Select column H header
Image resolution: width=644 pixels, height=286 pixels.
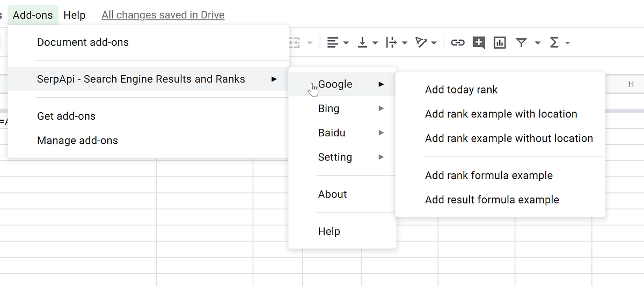click(631, 84)
